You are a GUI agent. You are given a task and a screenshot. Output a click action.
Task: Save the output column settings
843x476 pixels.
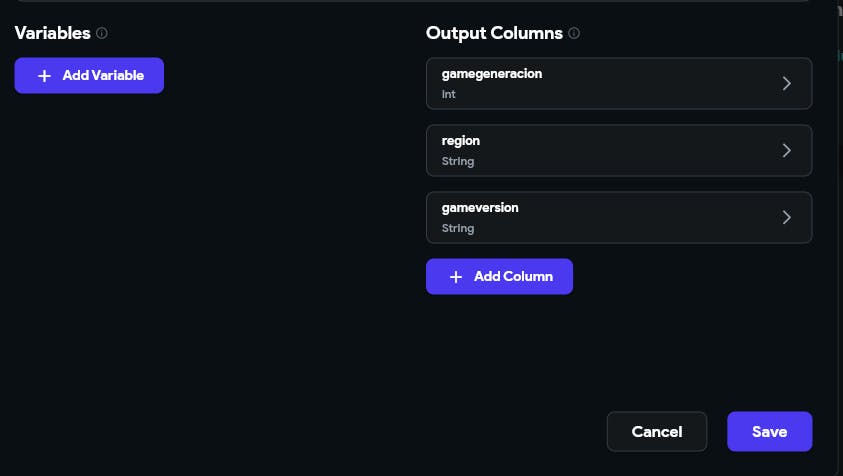point(769,432)
